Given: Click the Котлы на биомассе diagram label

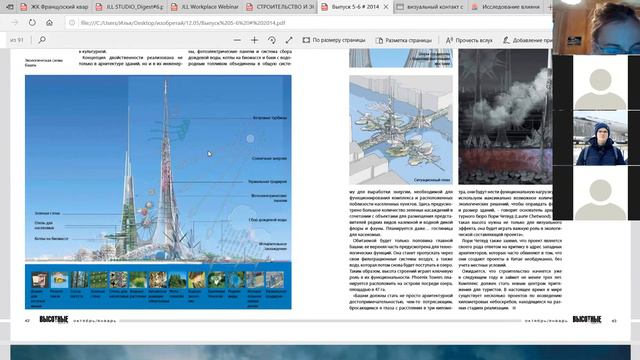Looking at the screenshot, I should pyautogui.click(x=51, y=238).
